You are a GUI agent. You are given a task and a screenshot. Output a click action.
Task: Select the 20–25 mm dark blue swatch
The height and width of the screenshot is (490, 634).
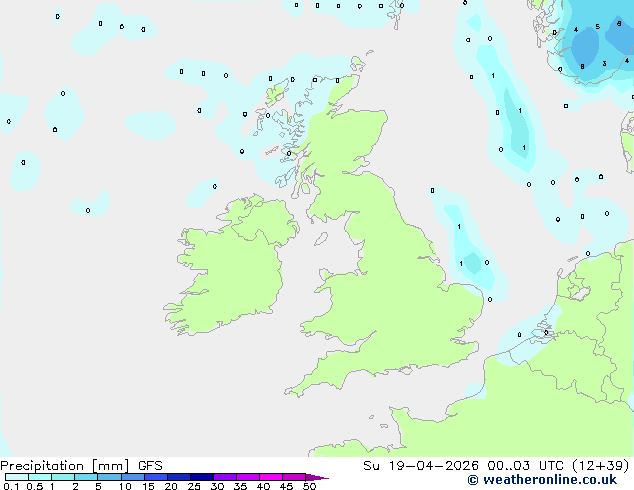point(179,477)
